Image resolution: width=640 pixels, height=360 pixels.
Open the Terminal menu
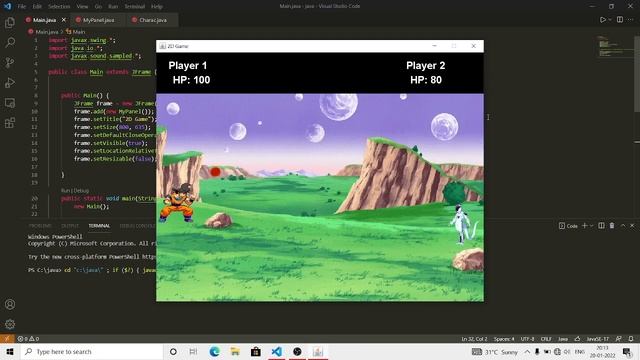click(135, 7)
